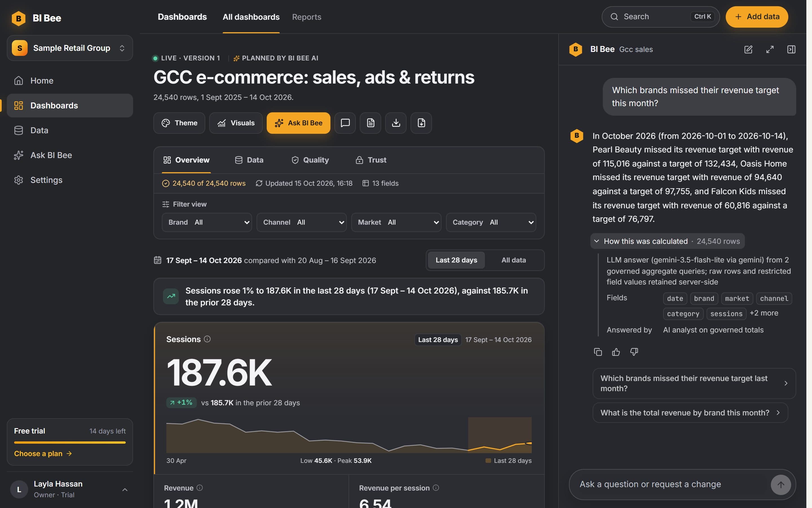
Task: Open Ask BI Bee in the sidebar
Action: (x=70, y=155)
